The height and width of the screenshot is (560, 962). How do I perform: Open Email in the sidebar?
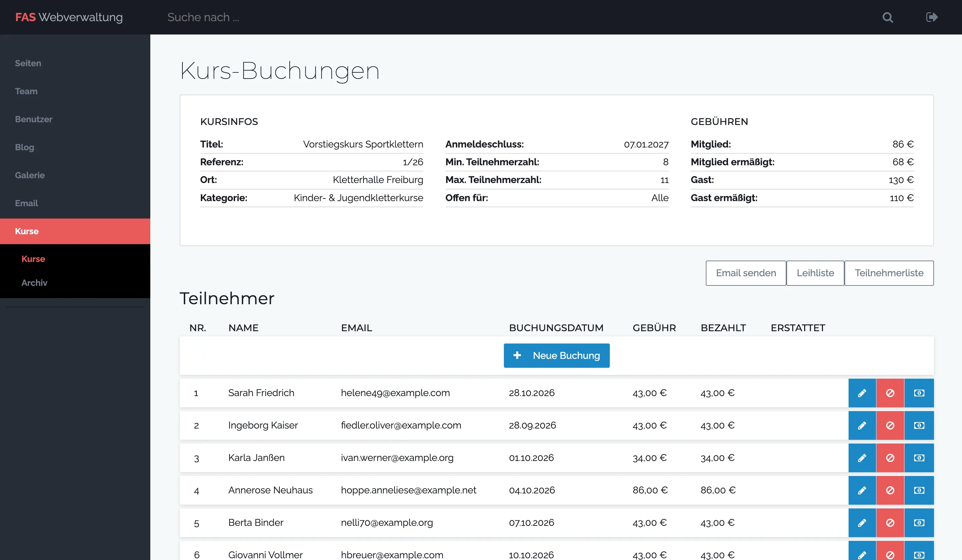[75, 203]
